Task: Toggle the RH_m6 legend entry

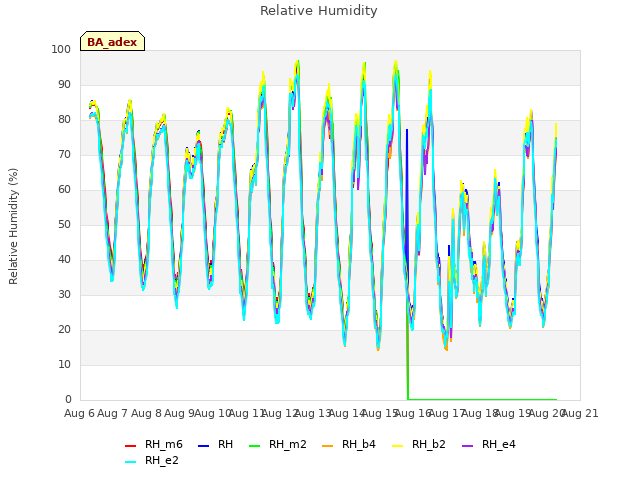Action: 153,444
